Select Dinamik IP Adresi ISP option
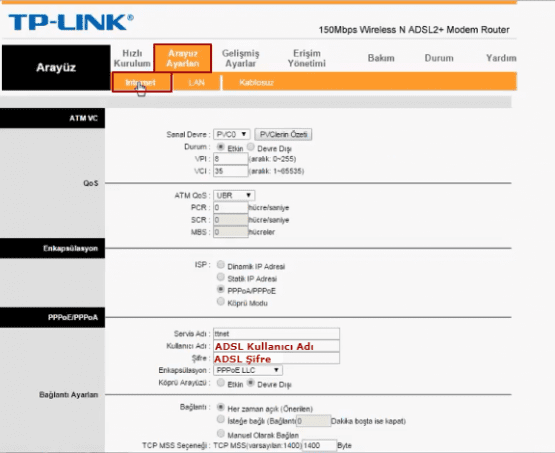The width and height of the screenshot is (555, 453). (x=221, y=264)
